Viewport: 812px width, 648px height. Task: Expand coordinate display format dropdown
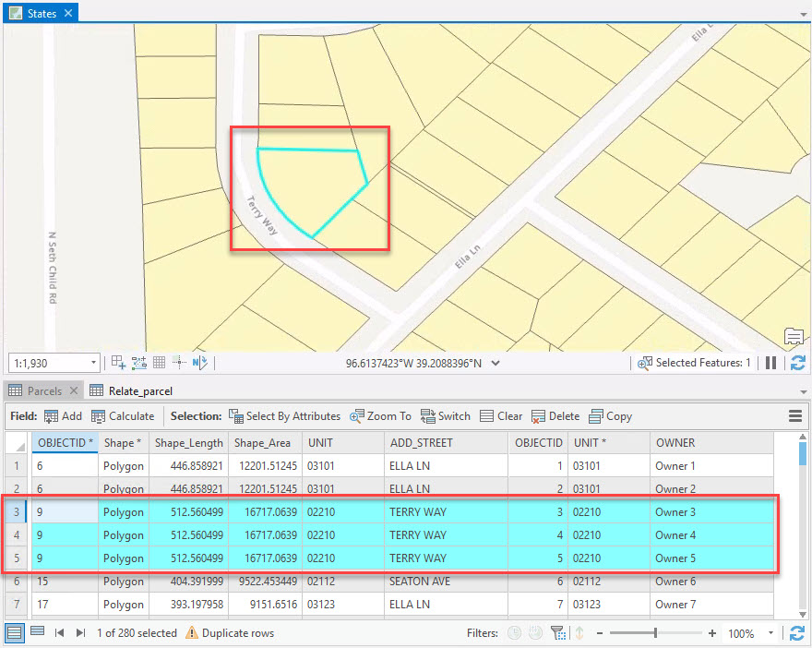click(x=496, y=364)
